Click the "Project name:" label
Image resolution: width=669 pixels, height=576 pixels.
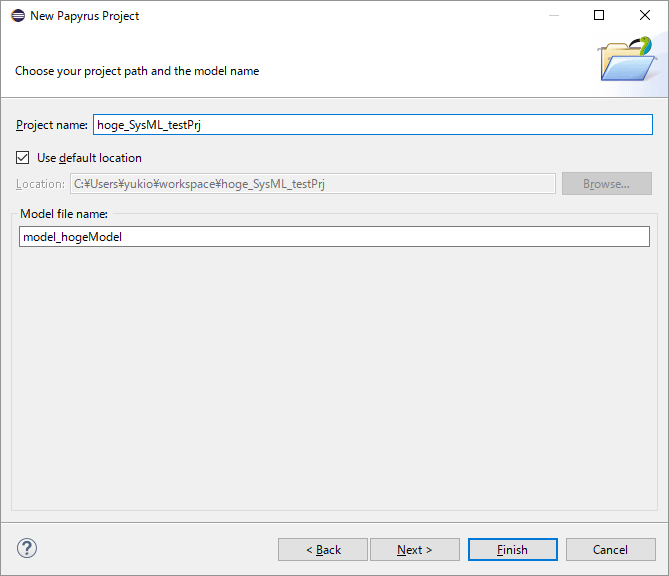52,125
